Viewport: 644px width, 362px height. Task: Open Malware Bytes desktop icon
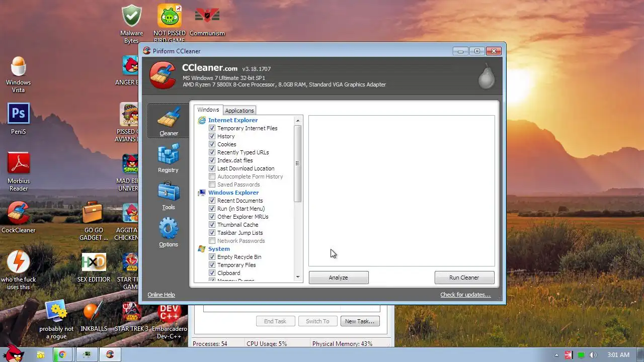pos(131,24)
